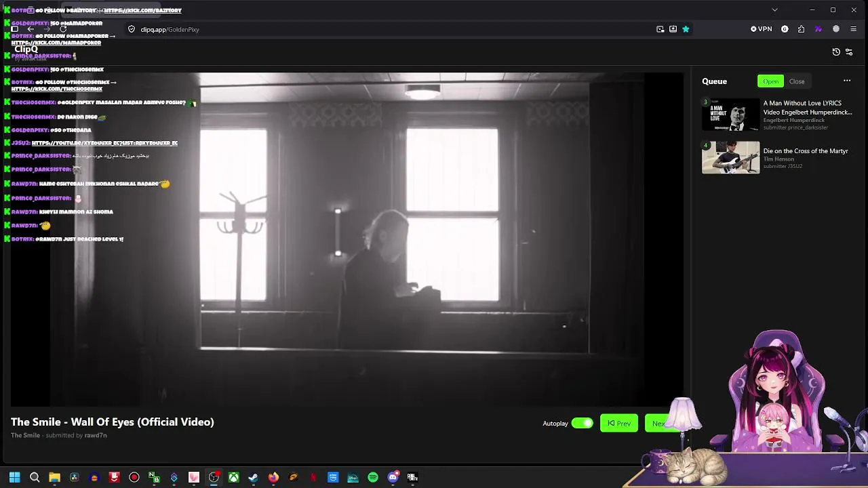Open A Man Without Love queue thumbnail
The width and height of the screenshot is (868, 488).
[730, 115]
